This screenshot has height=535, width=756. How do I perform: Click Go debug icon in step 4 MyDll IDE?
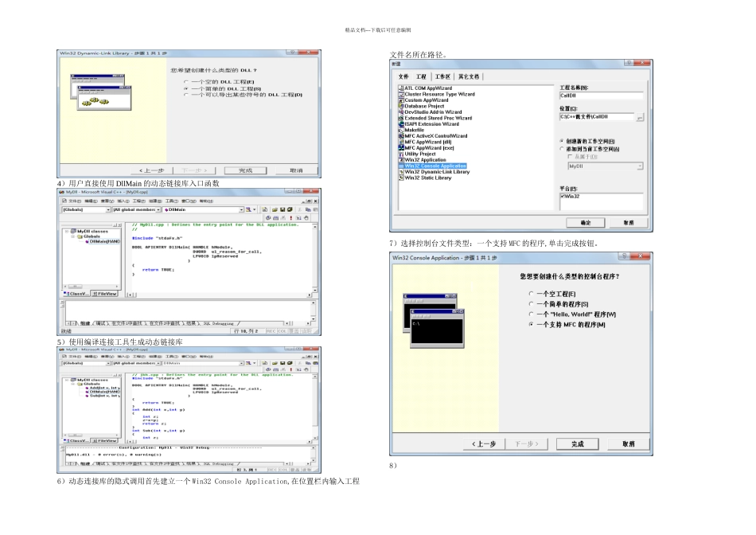tap(299, 217)
